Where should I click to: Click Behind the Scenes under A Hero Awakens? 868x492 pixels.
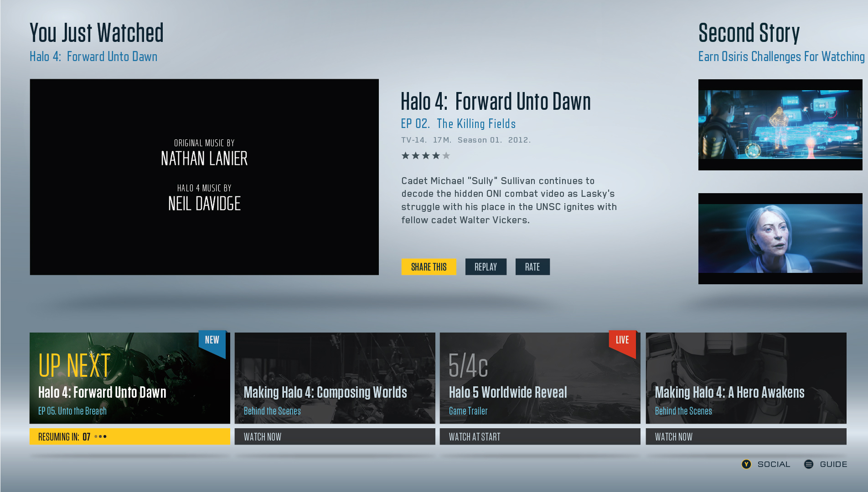point(683,411)
